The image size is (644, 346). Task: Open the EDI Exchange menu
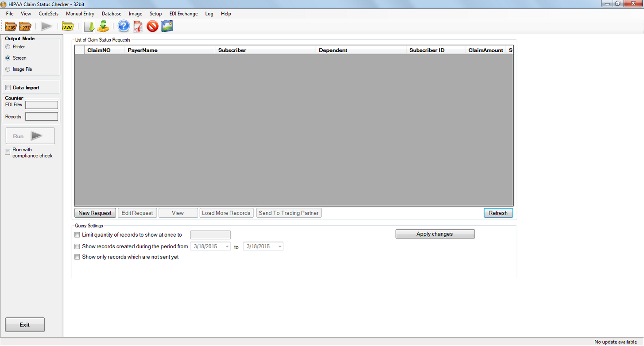click(x=183, y=14)
